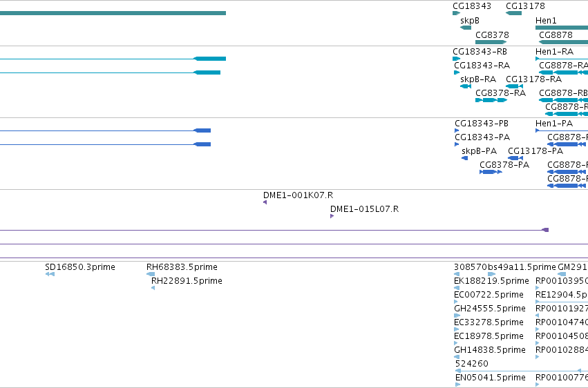The height and width of the screenshot is (388, 588).
Task: Click RH22891.5prime EST arrow
Action: tap(153, 288)
